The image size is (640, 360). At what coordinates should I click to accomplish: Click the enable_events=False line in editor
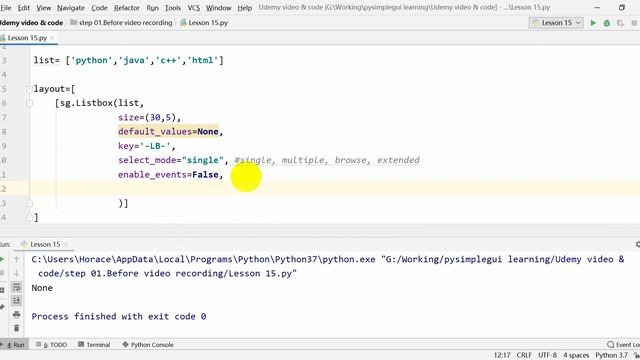(171, 175)
